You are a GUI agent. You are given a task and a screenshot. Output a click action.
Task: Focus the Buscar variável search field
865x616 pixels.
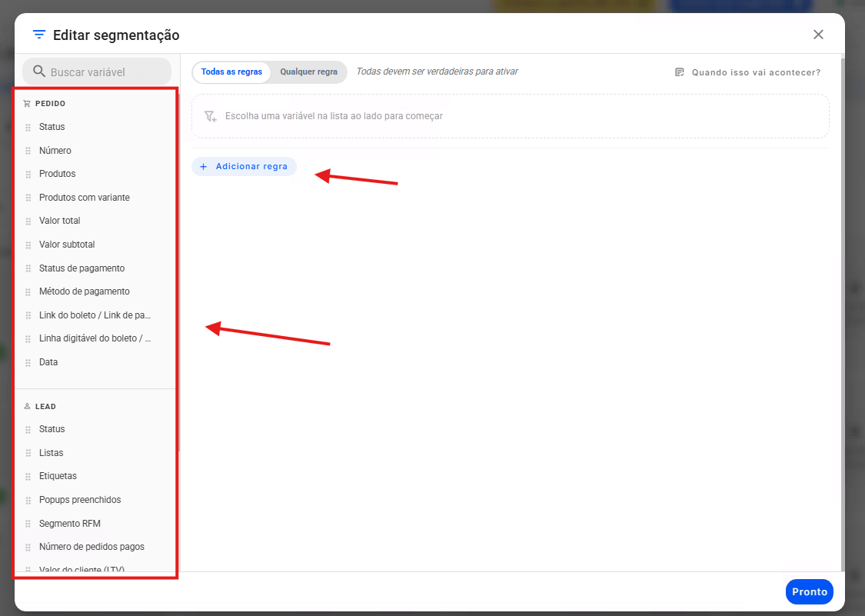(97, 72)
